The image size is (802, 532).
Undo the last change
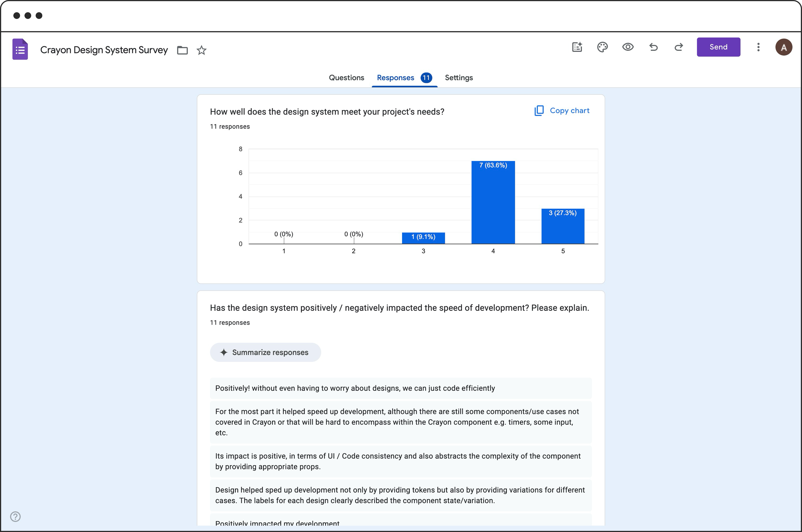pyautogui.click(x=653, y=47)
